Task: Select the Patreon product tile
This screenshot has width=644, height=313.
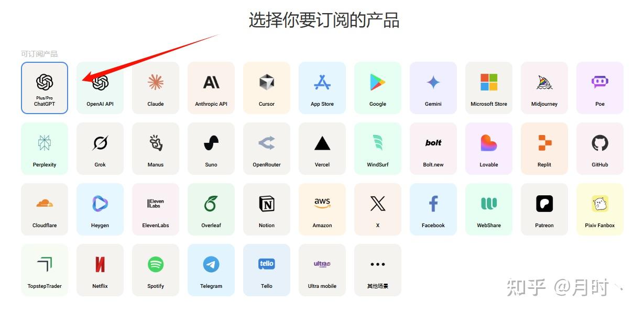Action: coord(544,209)
